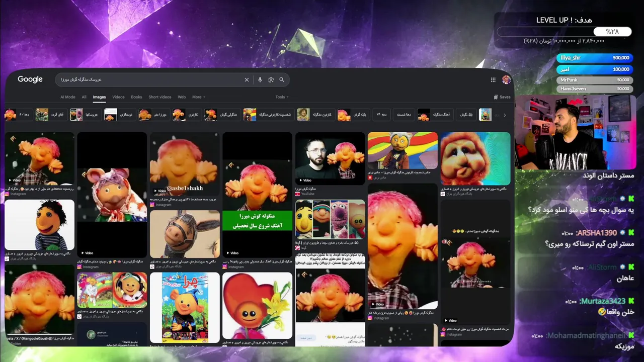Click the stream donation goal progress bar
Image resolution: width=644 pixels, height=362 pixels.
tap(565, 32)
